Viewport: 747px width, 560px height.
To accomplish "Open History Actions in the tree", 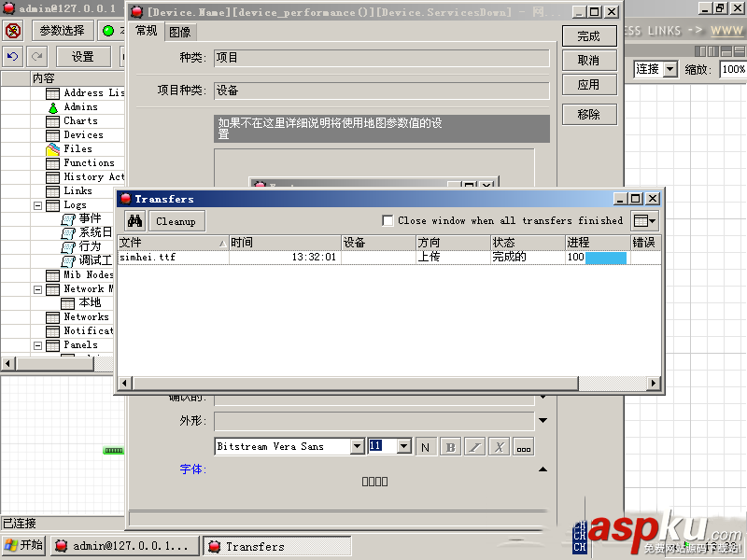I will (x=86, y=177).
